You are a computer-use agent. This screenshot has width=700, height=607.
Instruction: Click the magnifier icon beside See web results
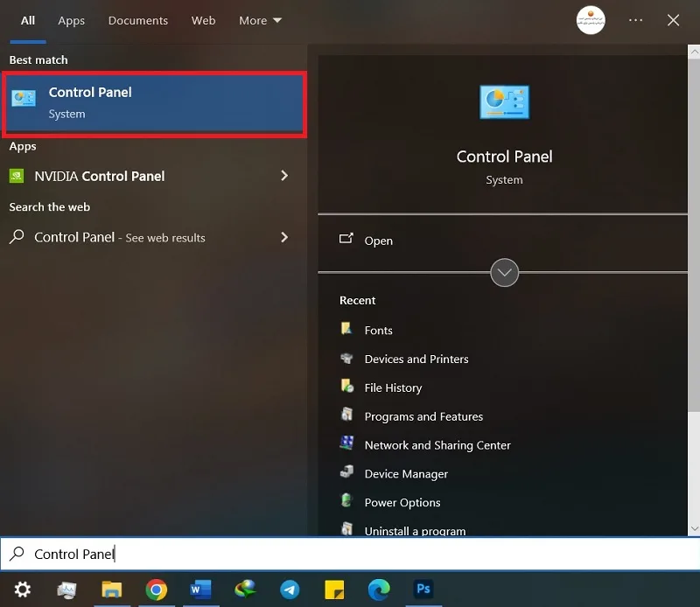point(17,237)
